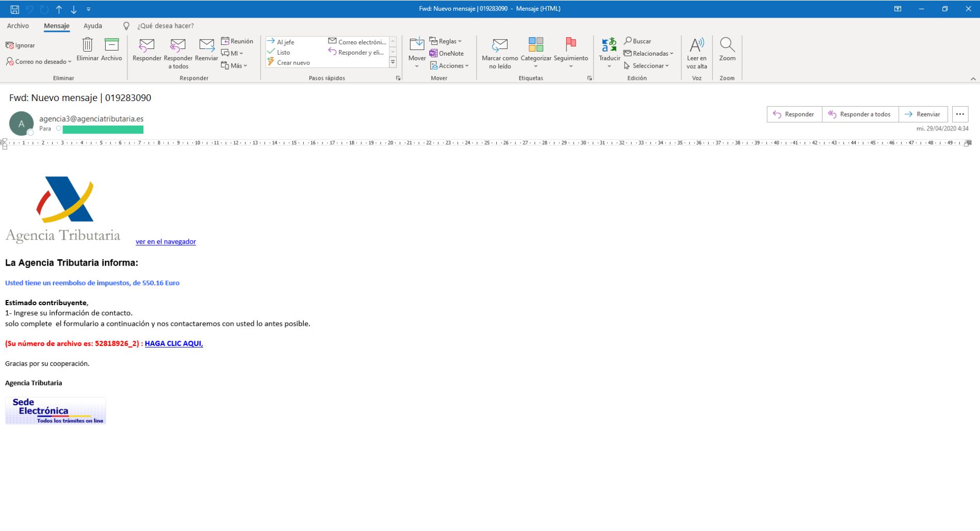Open the Archivo menu tab

18,26
